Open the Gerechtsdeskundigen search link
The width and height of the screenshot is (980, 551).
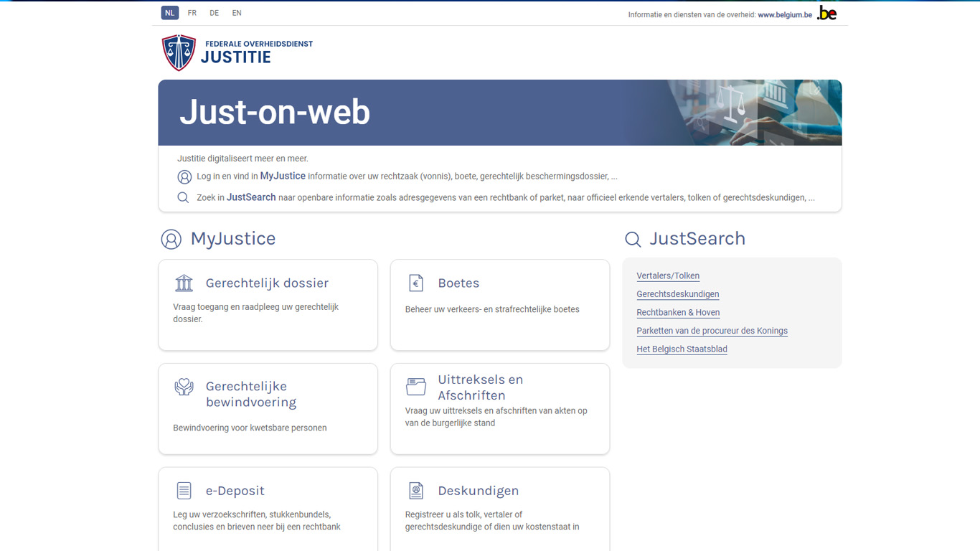(677, 294)
